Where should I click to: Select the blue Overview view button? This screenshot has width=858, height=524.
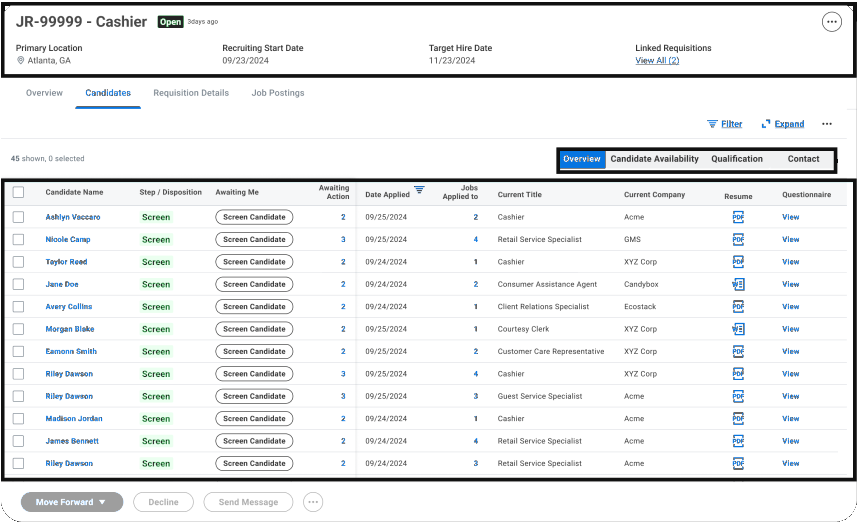point(582,159)
